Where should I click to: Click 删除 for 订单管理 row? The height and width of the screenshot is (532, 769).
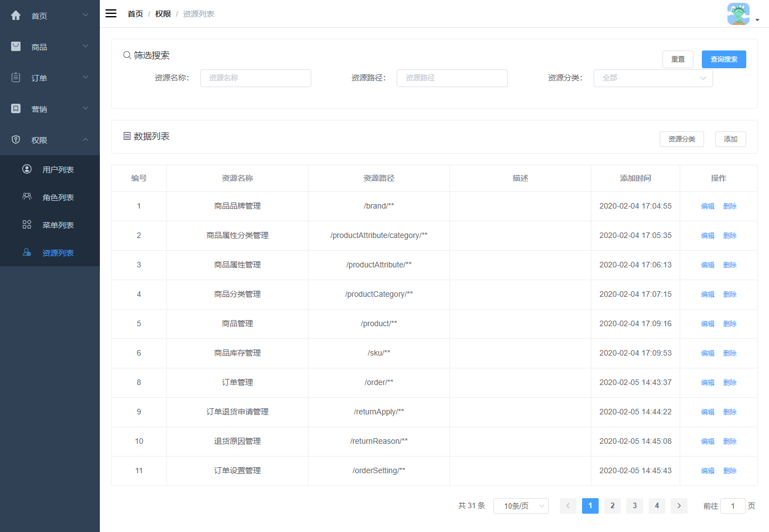[730, 383]
